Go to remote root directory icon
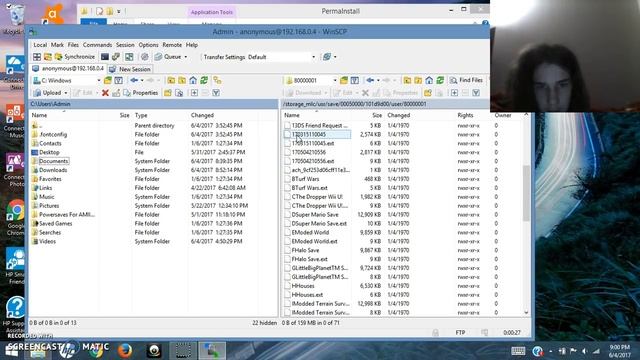The width and height of the screenshot is (640, 360). pos(418,80)
